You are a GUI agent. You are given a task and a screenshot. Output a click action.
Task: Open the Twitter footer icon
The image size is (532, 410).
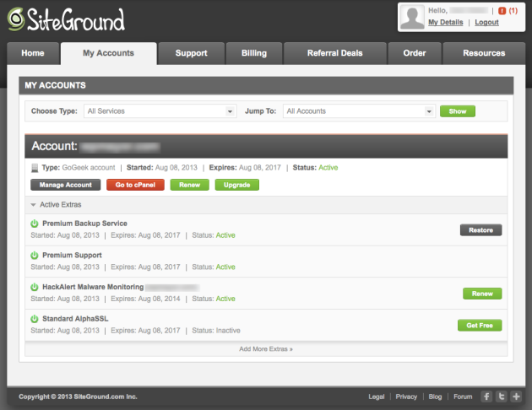click(502, 397)
